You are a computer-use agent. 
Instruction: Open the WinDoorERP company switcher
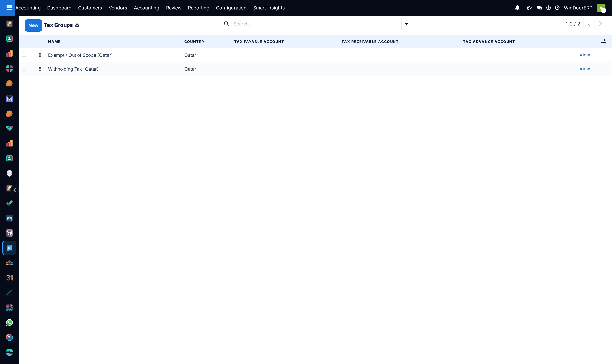pos(578,8)
